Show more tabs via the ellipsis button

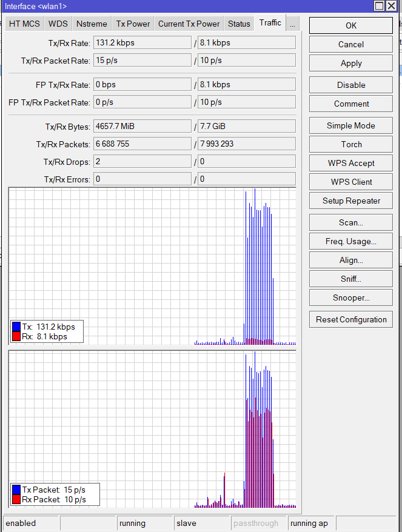[293, 24]
